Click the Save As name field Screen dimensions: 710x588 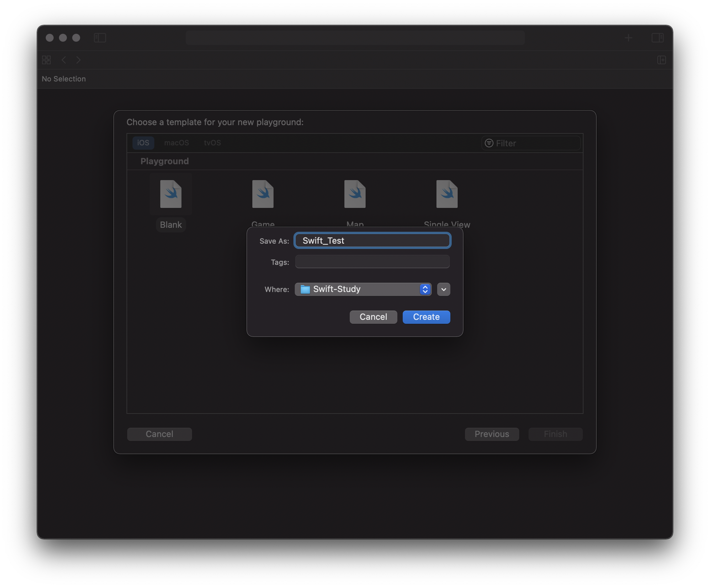click(372, 241)
